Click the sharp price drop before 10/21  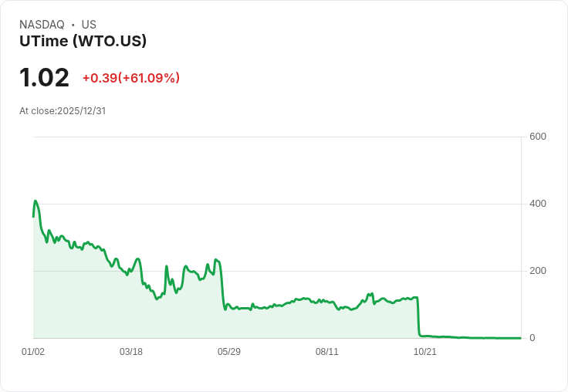tap(418, 316)
